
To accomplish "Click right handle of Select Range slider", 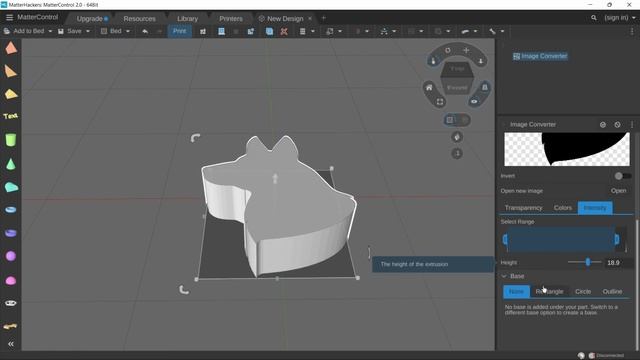I will [617, 239].
